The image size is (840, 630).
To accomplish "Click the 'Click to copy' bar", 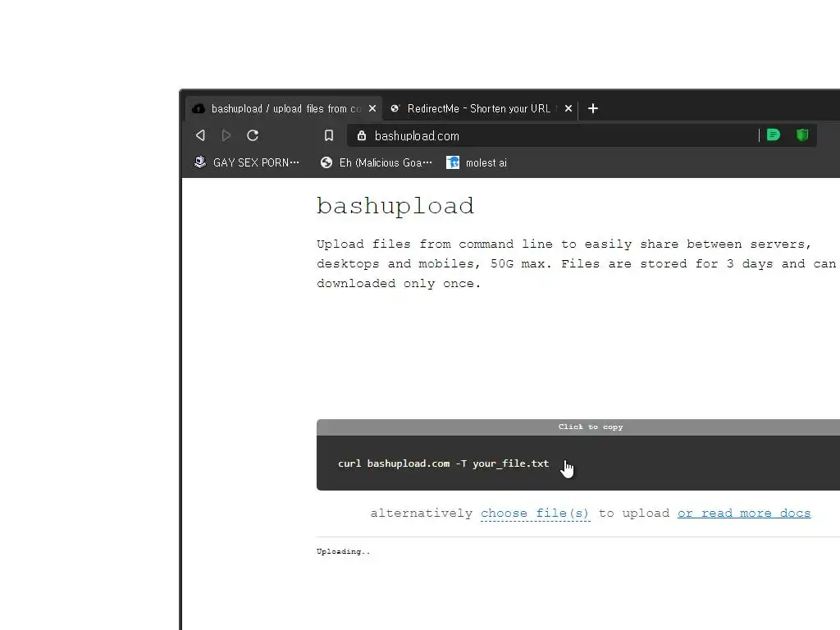I will 578,427.
